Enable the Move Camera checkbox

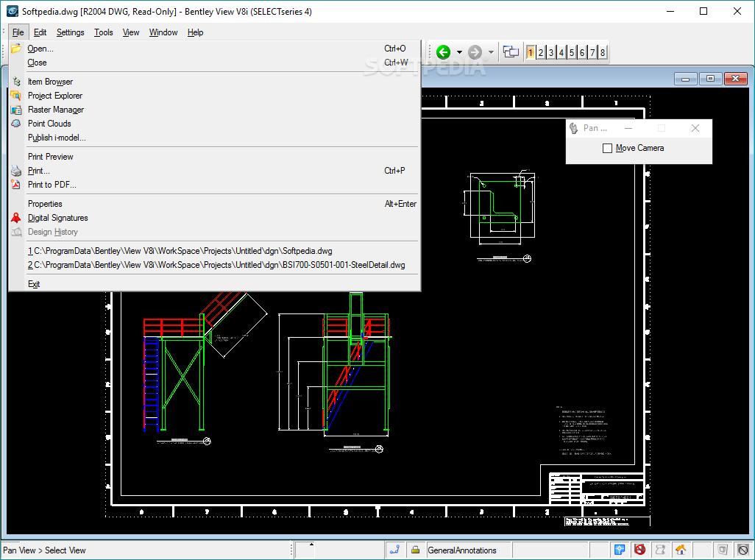[x=608, y=149]
